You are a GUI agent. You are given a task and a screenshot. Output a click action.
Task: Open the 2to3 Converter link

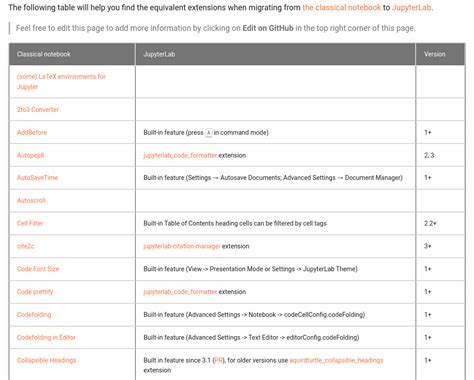tap(38, 110)
